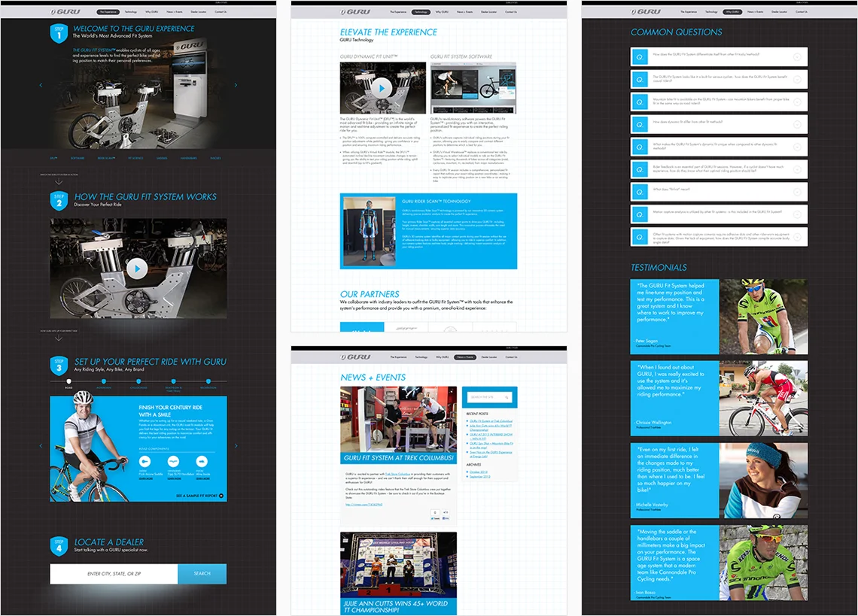The height and width of the screenshot is (616, 858).
Task: Click Q icon for 'Motion capture analysis' question
Action: pos(639,214)
